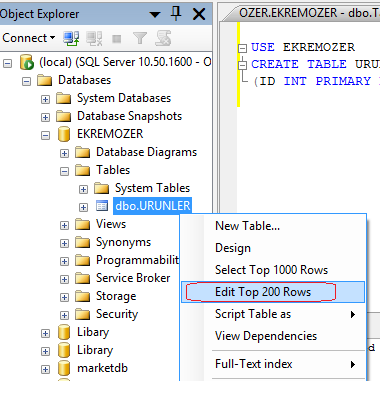Click the Connect Object Explorer icon
380x405 pixels.
[71, 38]
